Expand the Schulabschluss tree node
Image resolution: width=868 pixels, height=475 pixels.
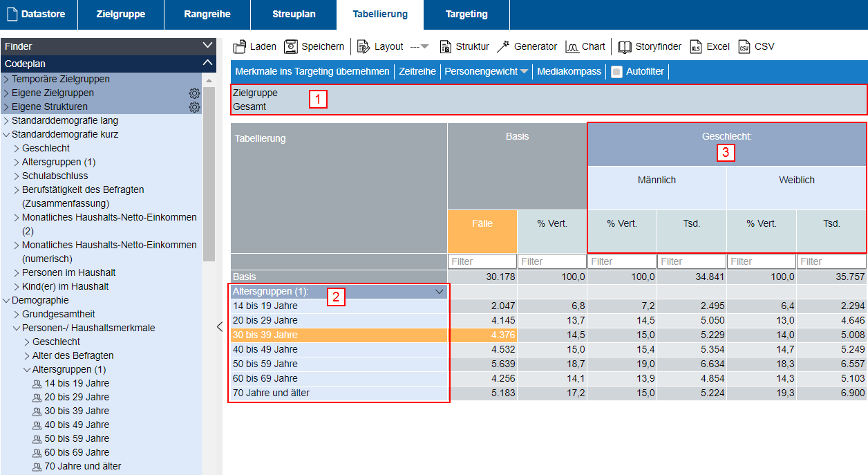[17, 176]
